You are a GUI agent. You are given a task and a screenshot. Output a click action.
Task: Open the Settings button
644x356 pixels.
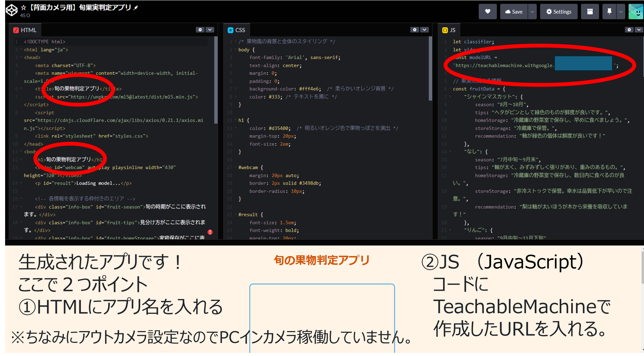tap(558, 12)
